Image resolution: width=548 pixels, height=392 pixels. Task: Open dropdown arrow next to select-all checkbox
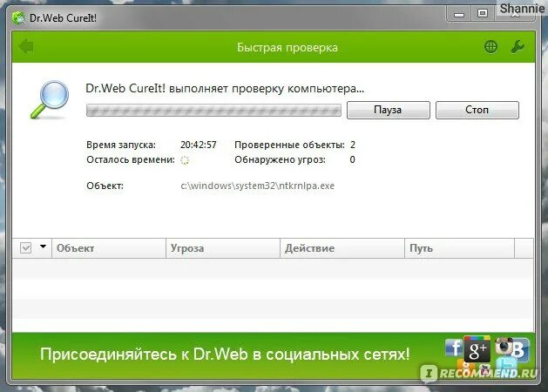(x=43, y=247)
